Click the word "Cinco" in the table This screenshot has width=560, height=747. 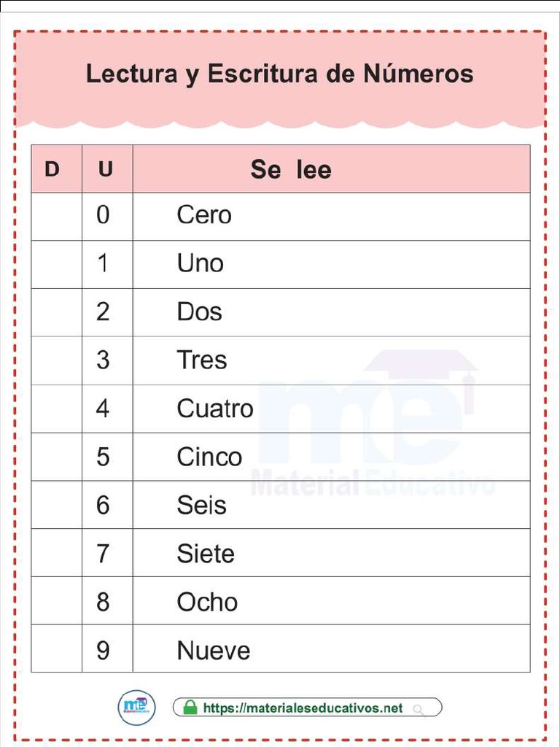tap(209, 457)
